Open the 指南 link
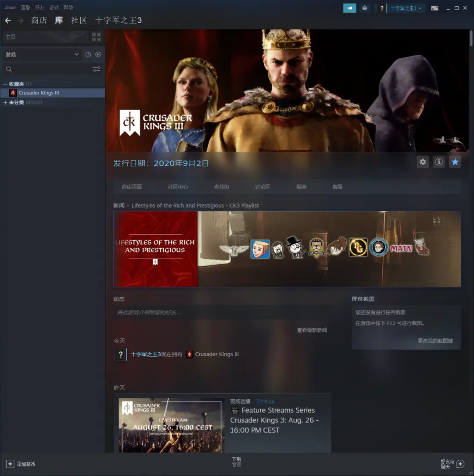 point(301,187)
